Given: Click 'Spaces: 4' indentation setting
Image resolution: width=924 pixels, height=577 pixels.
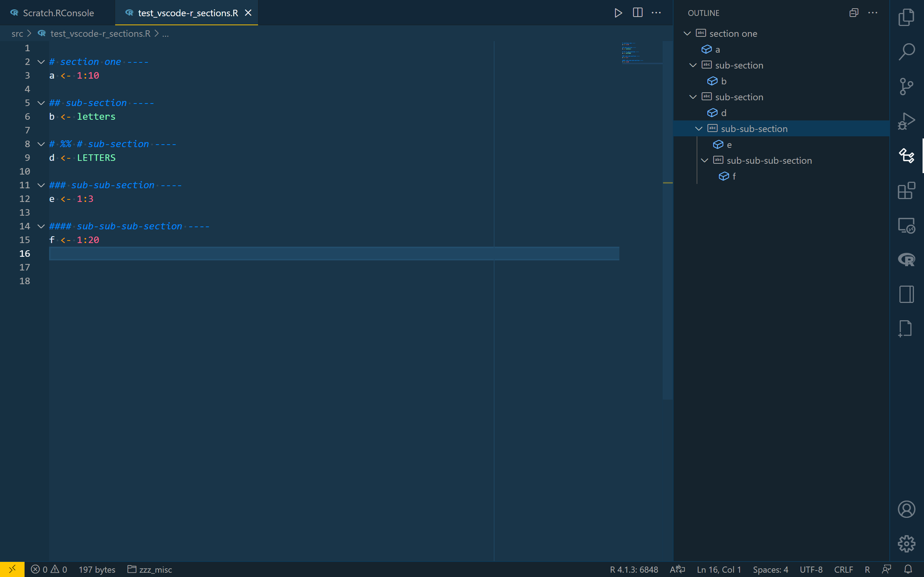Looking at the screenshot, I should coord(770,569).
